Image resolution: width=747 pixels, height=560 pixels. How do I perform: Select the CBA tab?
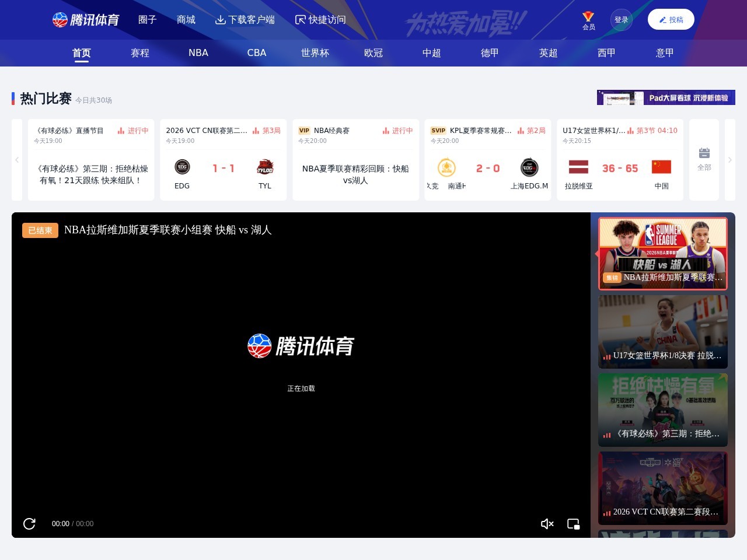257,53
